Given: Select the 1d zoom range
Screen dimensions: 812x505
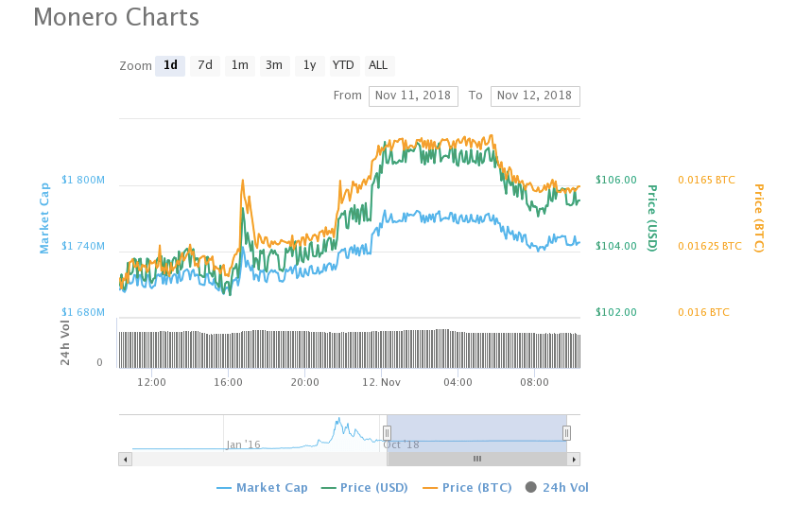Looking at the screenshot, I should [x=170, y=65].
